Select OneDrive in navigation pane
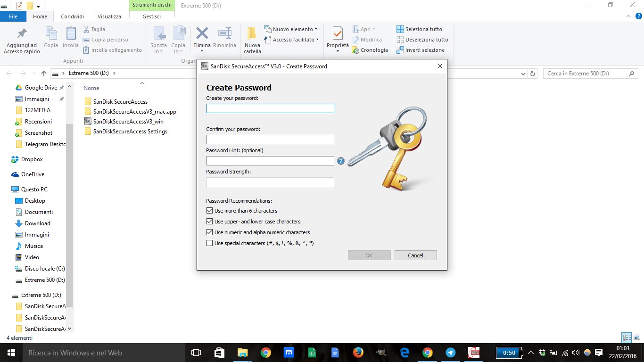Image resolution: width=644 pixels, height=362 pixels. [28, 174]
